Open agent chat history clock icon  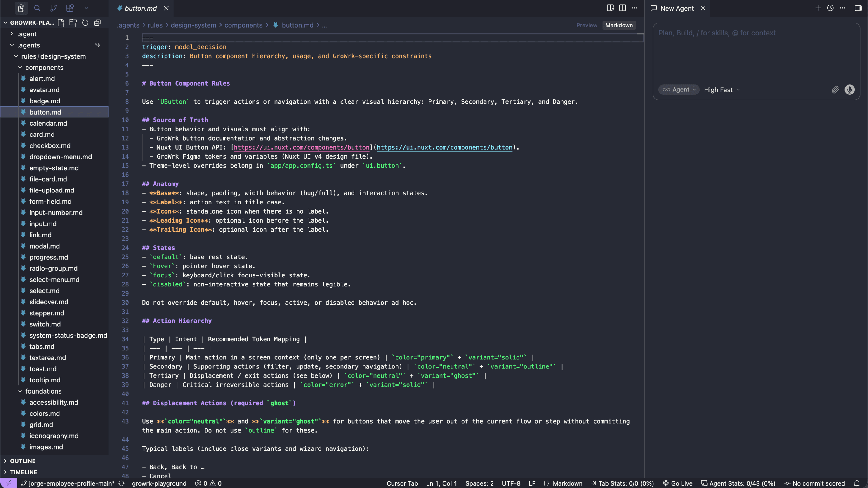pyautogui.click(x=830, y=8)
